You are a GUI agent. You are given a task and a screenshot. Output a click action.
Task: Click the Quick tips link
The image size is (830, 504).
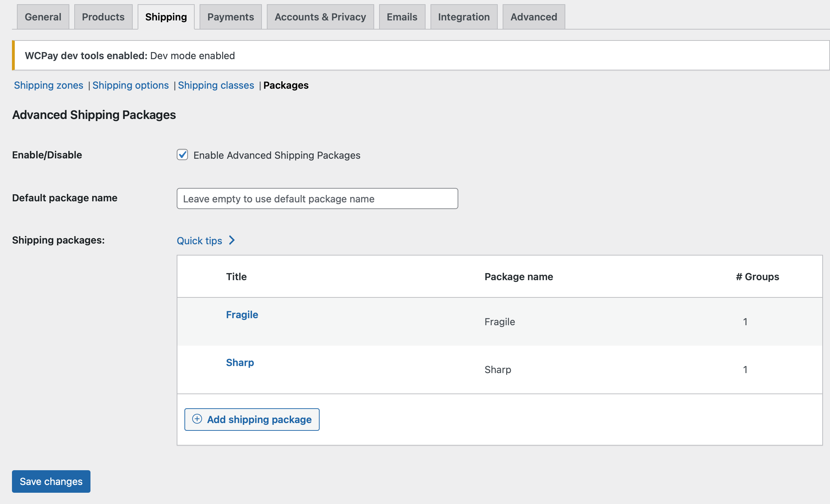pos(200,241)
